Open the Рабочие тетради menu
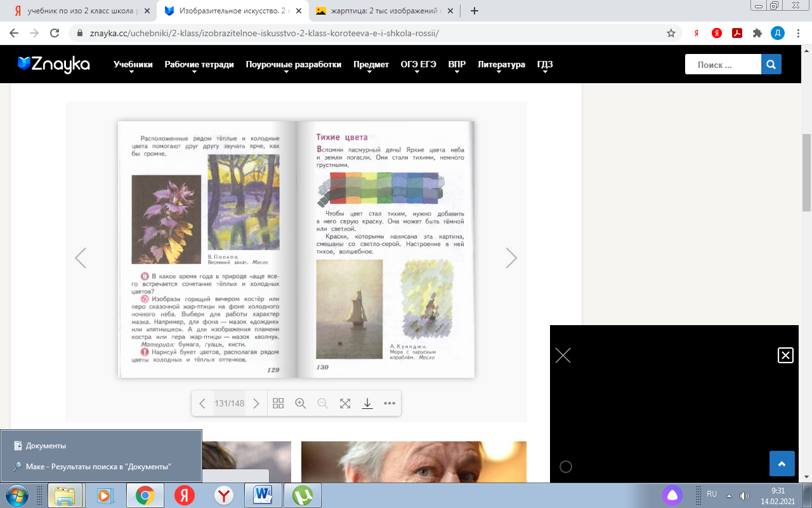The height and width of the screenshot is (508, 812). point(199,65)
